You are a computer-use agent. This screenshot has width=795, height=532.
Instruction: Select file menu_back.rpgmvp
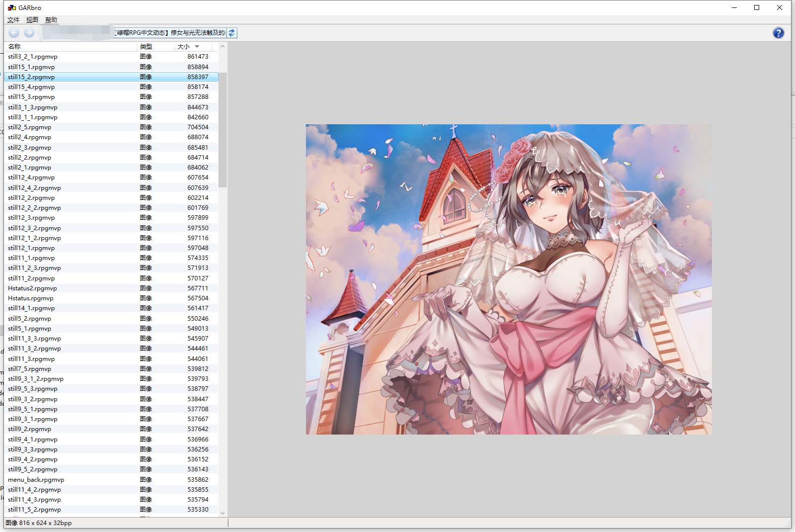click(x=111, y=480)
